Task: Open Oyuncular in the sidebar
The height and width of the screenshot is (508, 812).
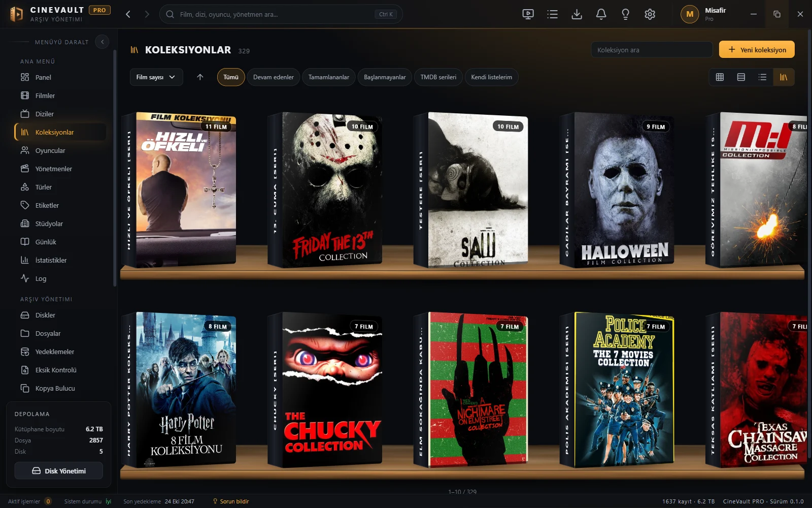Action: (x=60, y=150)
